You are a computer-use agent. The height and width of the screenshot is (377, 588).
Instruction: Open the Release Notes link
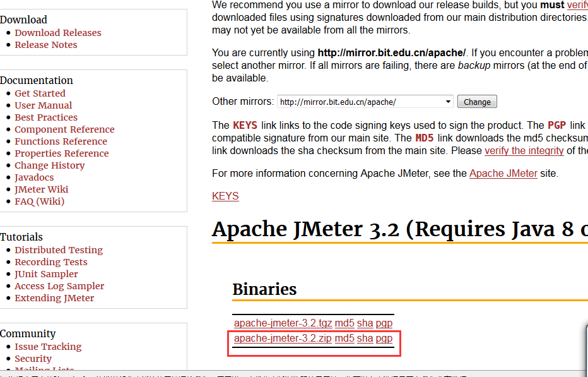(x=46, y=45)
